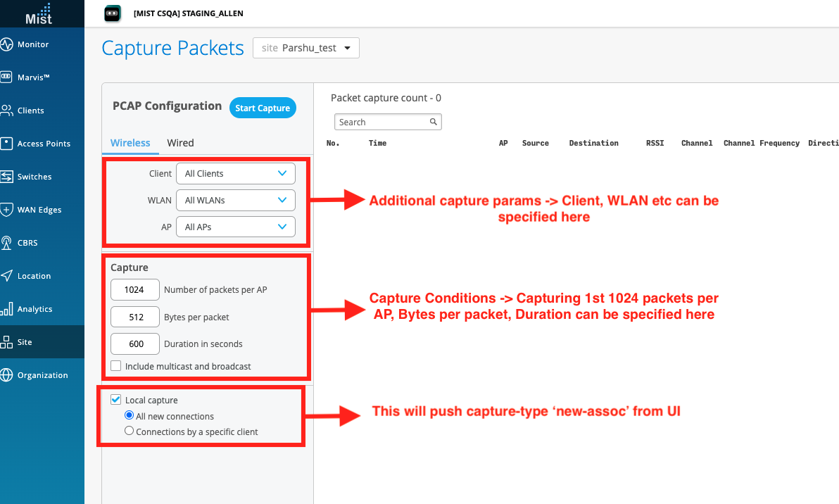Click the Location arrow icon

pyautogui.click(x=7, y=276)
